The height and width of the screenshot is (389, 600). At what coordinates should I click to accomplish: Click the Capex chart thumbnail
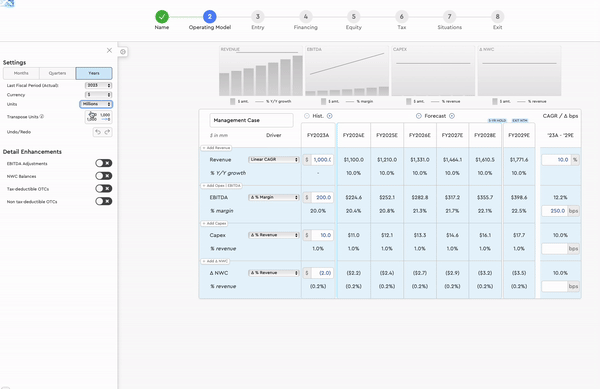433,71
